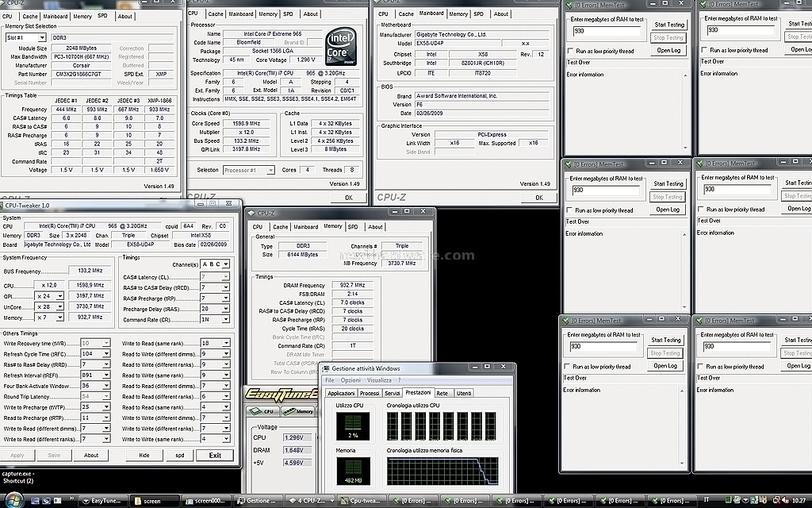Click the Intel Core i7 logo in CPU-Z
The width and height of the screenshot is (812, 508).
click(341, 47)
